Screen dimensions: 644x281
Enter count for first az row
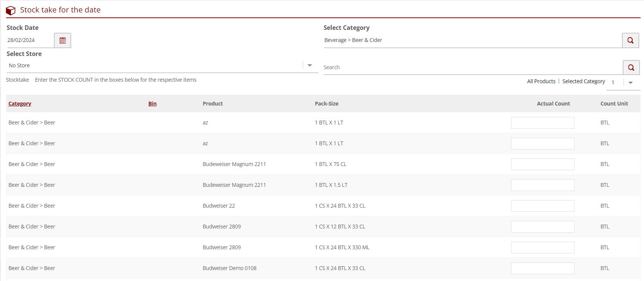point(542,123)
